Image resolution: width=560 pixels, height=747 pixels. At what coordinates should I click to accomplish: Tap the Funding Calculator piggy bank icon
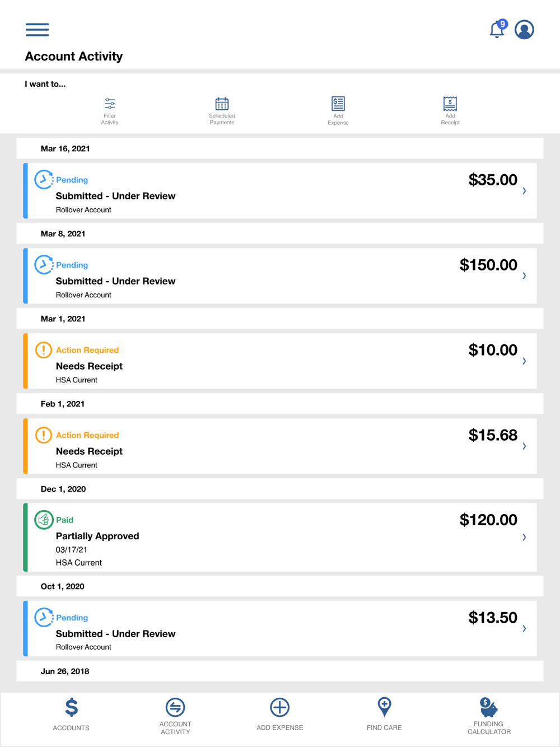coord(488,707)
